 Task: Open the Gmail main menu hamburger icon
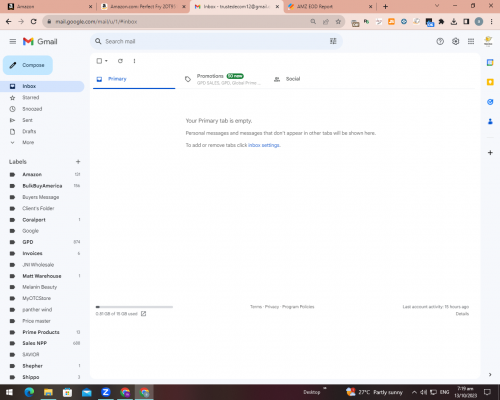[13, 41]
